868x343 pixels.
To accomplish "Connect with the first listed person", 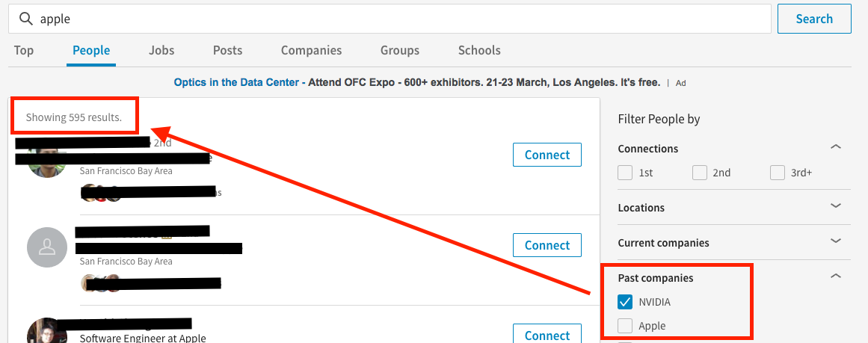I will tap(547, 155).
